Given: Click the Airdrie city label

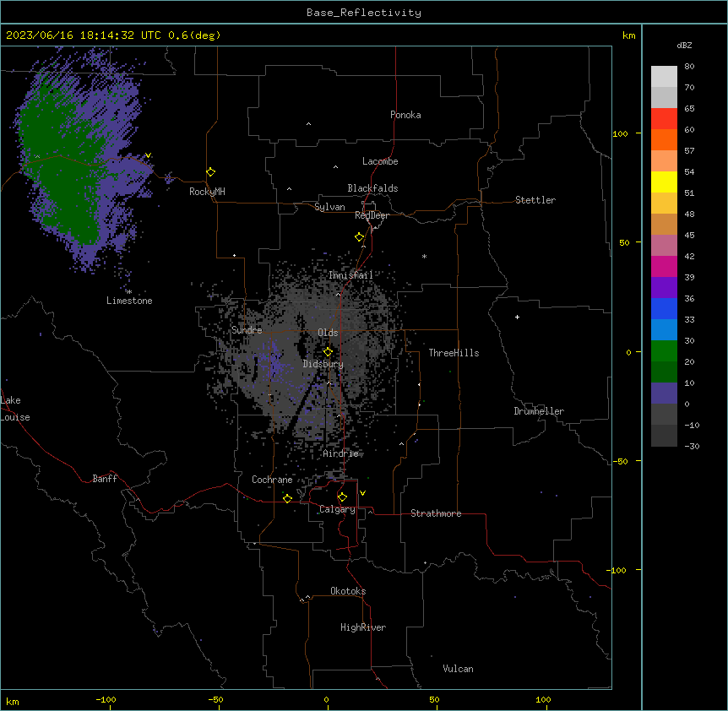Looking at the screenshot, I should 340,453.
